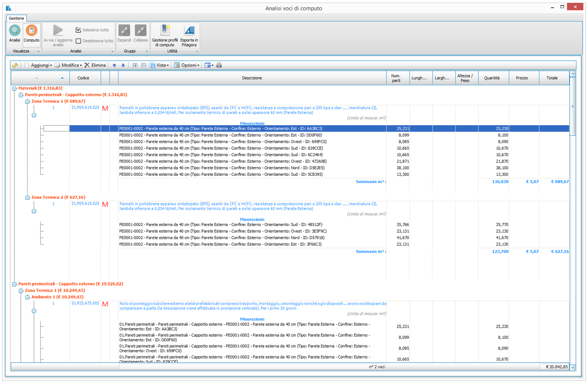Click the Elimina button
Viewport: 588px width, 382px height.
click(95, 65)
